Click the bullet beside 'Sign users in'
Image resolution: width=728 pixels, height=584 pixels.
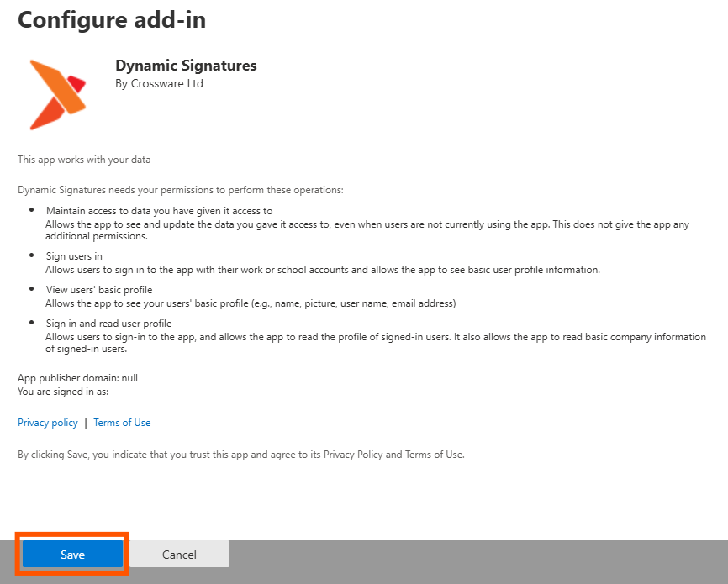coord(33,255)
